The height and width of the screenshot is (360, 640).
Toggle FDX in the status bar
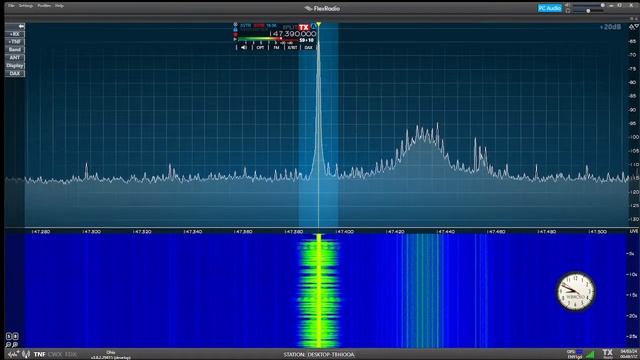pos(71,354)
